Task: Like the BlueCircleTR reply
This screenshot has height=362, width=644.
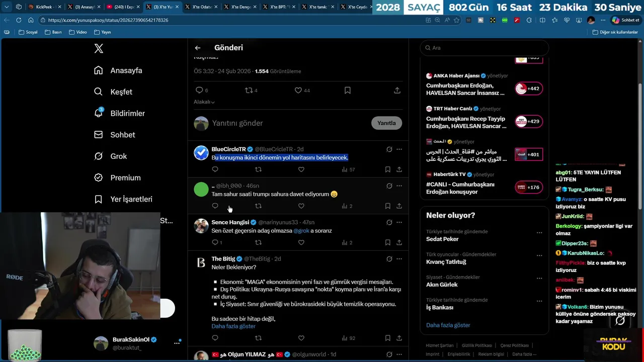Action: 301,169
